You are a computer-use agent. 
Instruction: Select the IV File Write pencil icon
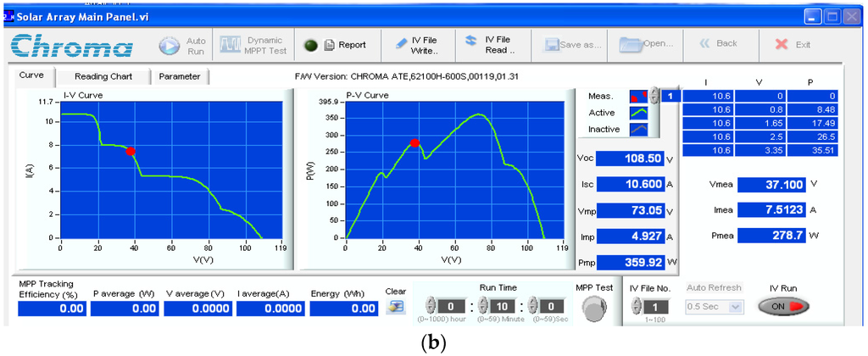(x=403, y=42)
